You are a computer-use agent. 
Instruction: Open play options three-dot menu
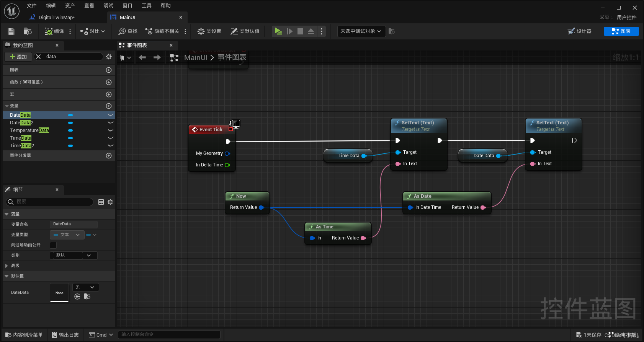[x=322, y=31]
